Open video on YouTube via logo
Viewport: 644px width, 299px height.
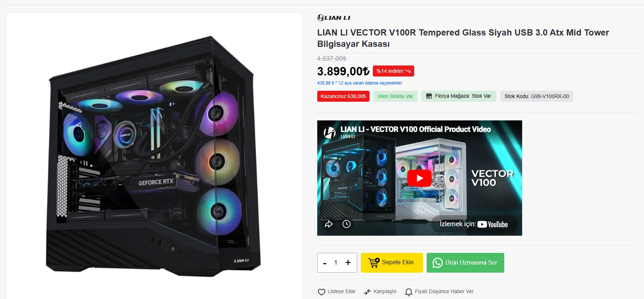pyautogui.click(x=493, y=224)
